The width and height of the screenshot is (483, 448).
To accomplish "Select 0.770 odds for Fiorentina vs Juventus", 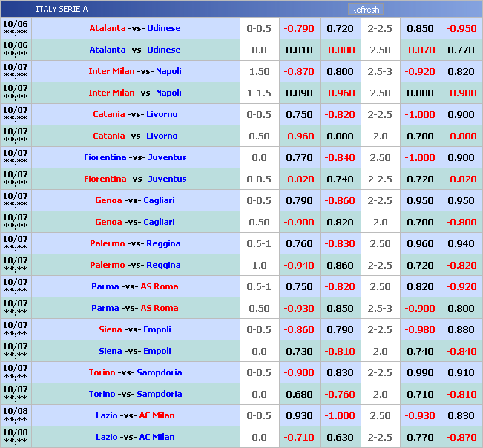I will point(299,158).
